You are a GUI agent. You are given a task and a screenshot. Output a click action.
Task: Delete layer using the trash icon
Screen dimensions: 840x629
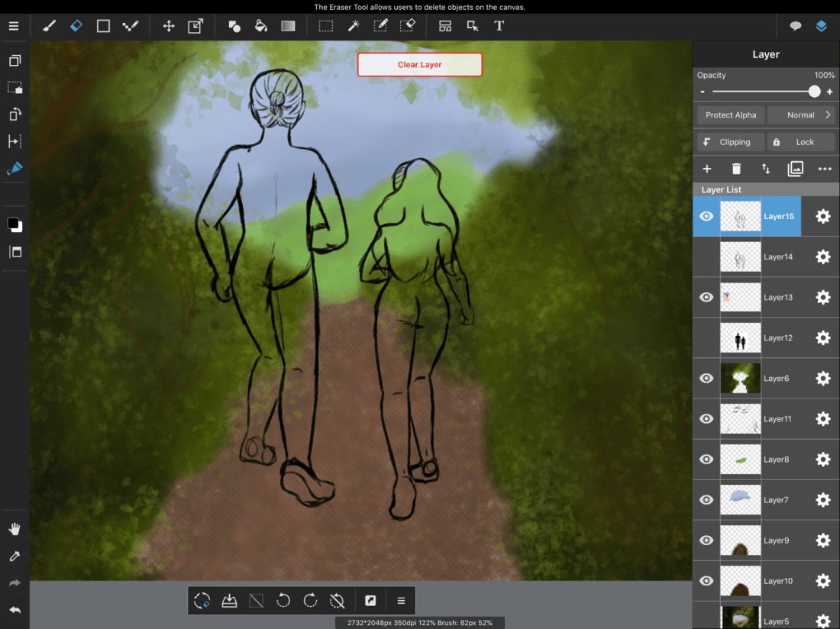click(x=736, y=169)
